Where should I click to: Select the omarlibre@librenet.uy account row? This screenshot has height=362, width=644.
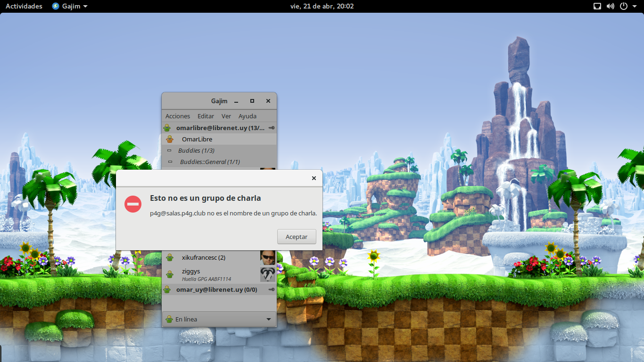tap(219, 128)
